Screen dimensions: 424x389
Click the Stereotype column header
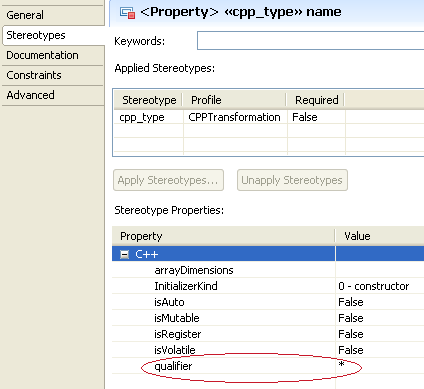click(x=149, y=100)
